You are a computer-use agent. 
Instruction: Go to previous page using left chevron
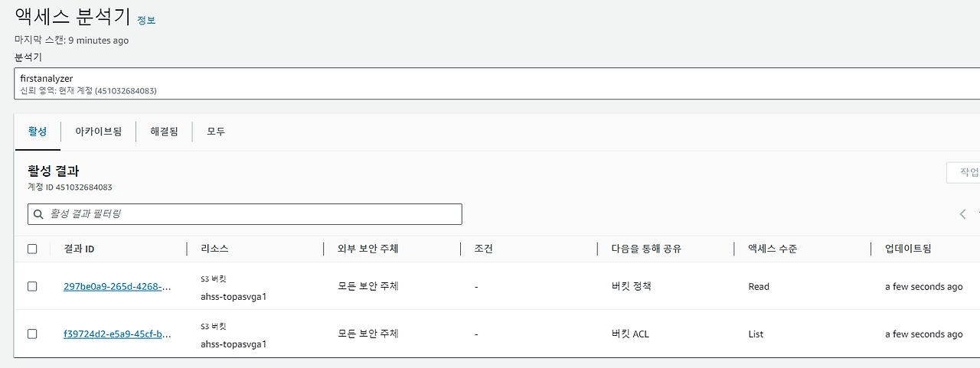pyautogui.click(x=962, y=214)
